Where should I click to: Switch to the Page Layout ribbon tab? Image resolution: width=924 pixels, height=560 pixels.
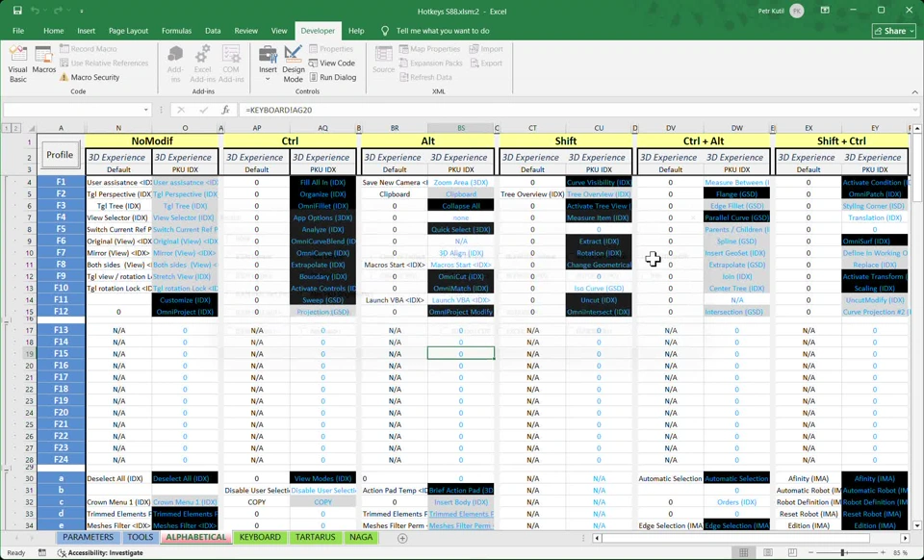click(128, 31)
